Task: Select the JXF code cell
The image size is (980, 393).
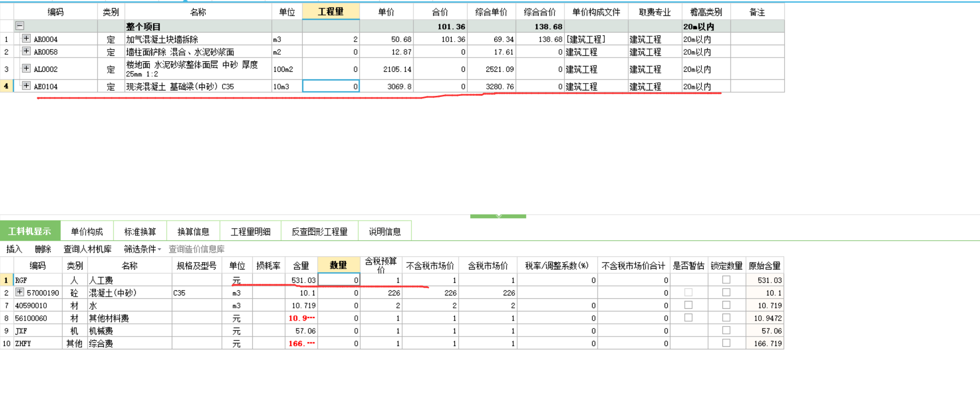Action: tap(37, 331)
